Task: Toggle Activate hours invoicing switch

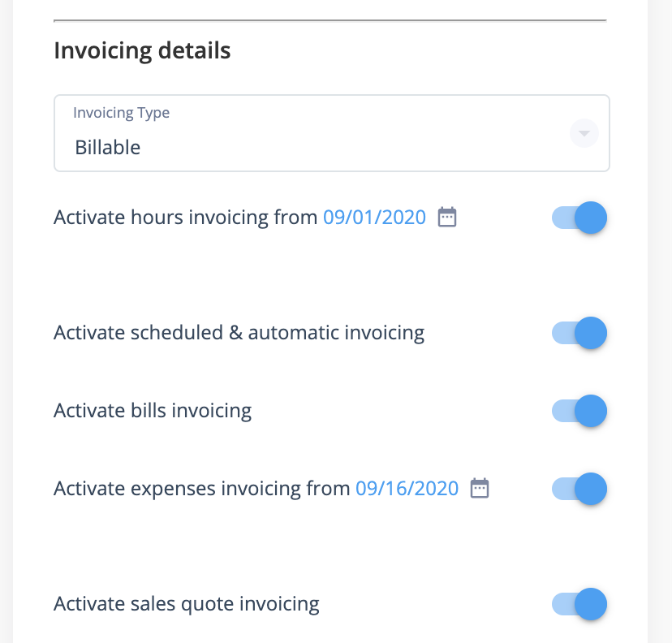Action: coord(579,218)
